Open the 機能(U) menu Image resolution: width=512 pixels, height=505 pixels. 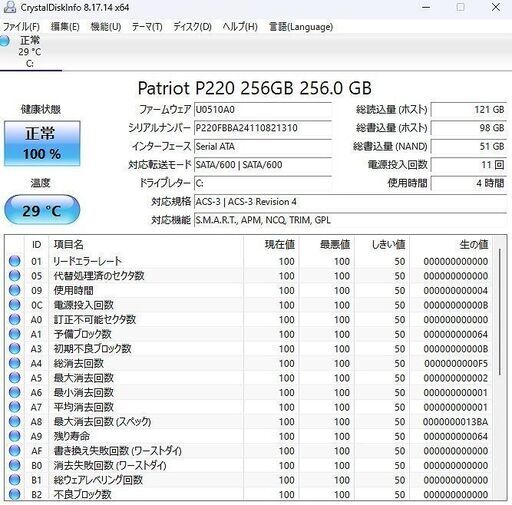(x=106, y=27)
